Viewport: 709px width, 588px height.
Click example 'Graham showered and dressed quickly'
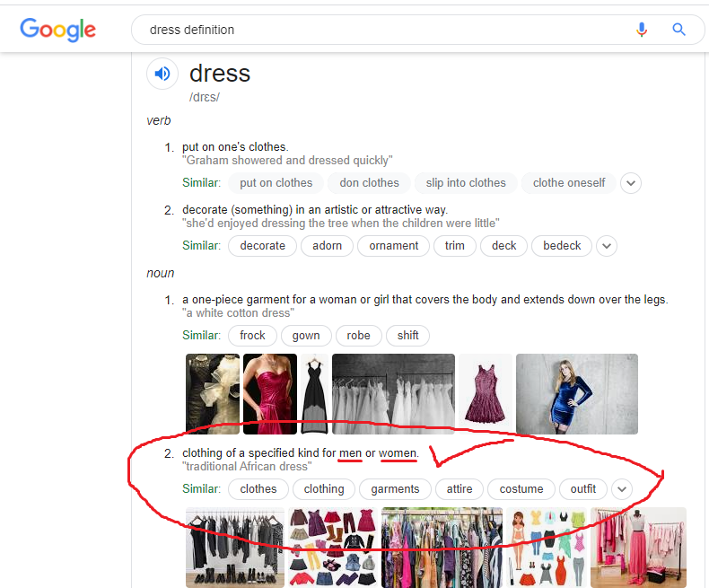click(x=287, y=161)
